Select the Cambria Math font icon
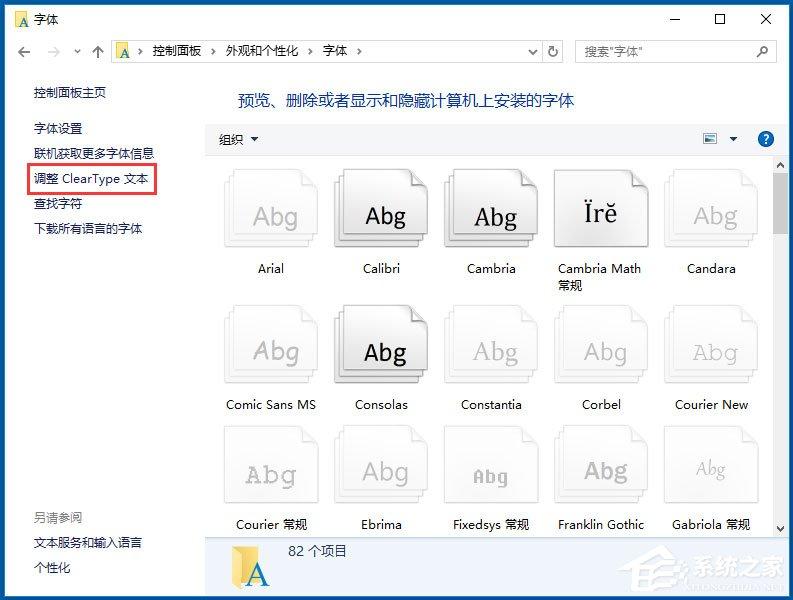Image resolution: width=793 pixels, height=600 pixels. (x=601, y=208)
